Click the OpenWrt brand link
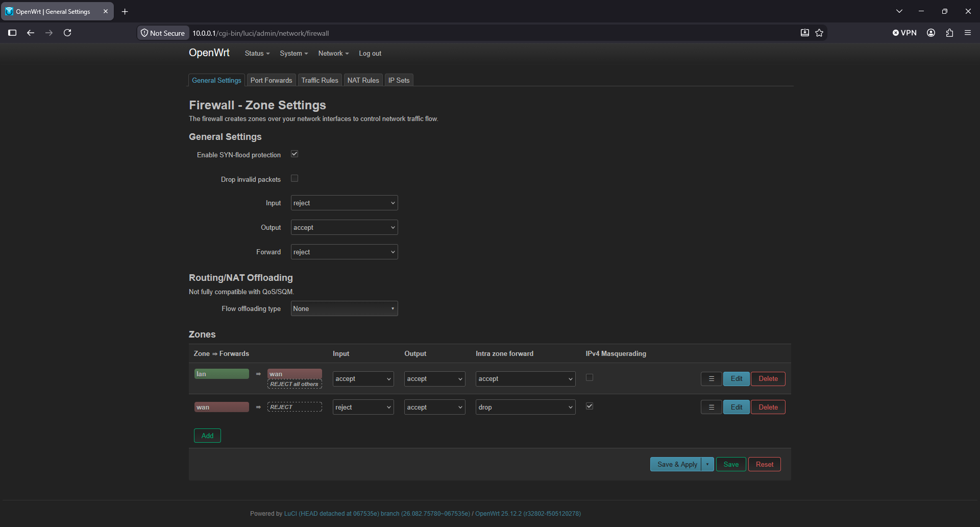980x527 pixels. (209, 53)
